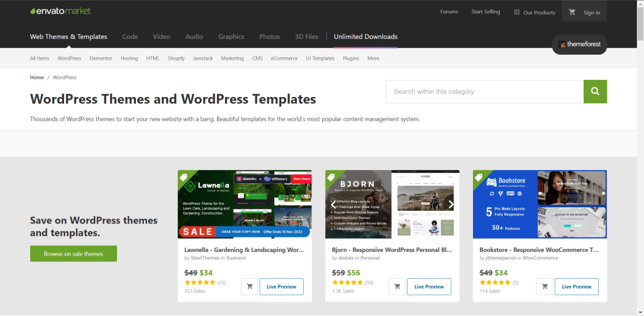The width and height of the screenshot is (644, 316).
Task: Focus the Search within this category field
Action: coord(485,92)
